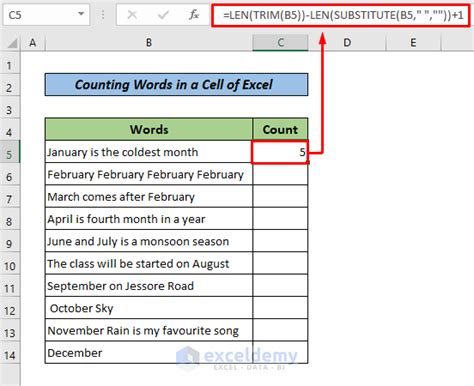This screenshot has height=386, width=474.
Task: Select cell November Rain is my favourite song
Action: [x=149, y=331]
